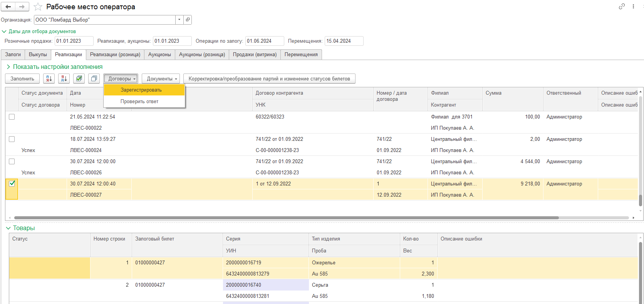Select cell 60322/60323
The image size is (644, 304).
tap(313, 117)
